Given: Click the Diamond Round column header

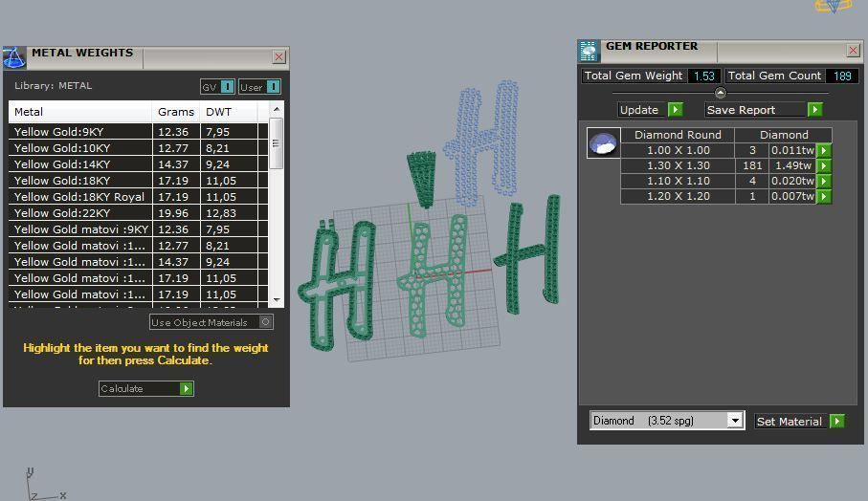Looking at the screenshot, I should coord(678,135).
